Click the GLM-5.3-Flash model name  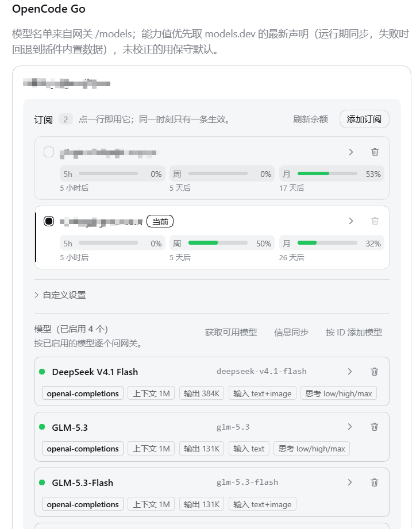(82, 483)
